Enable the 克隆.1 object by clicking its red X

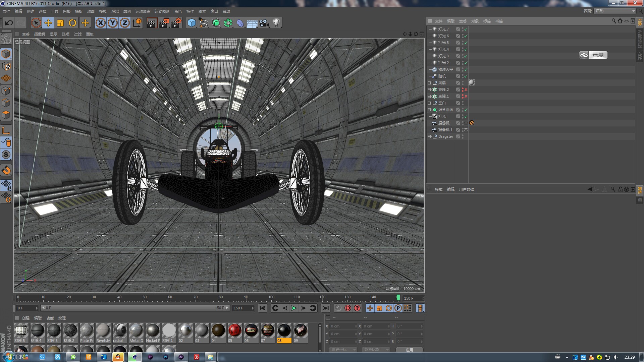466,96
